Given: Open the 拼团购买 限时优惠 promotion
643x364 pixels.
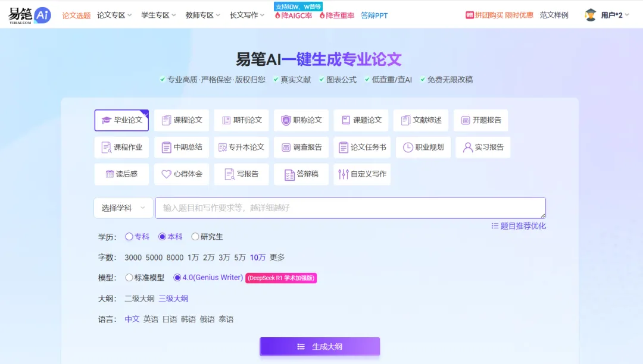Looking at the screenshot, I should tap(500, 15).
